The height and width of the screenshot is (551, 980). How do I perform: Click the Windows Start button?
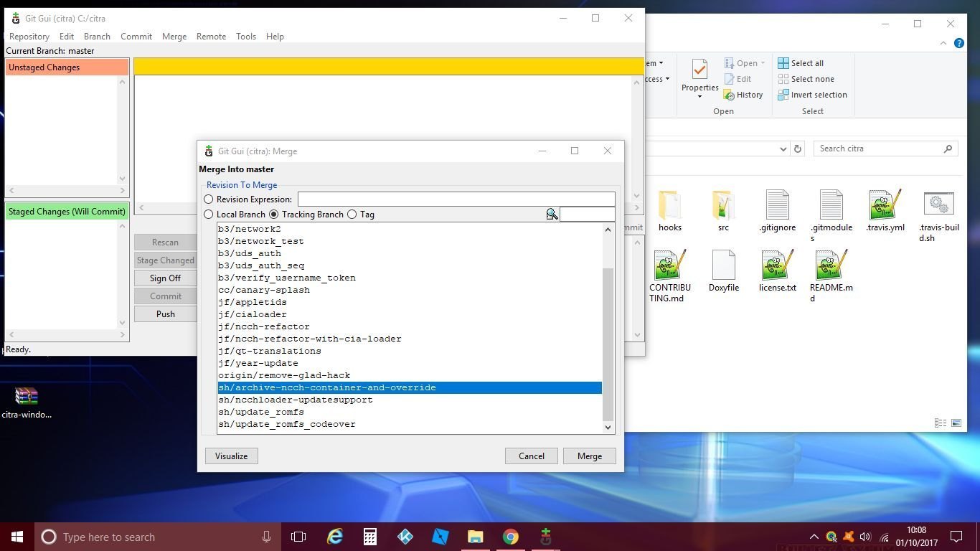point(17,537)
